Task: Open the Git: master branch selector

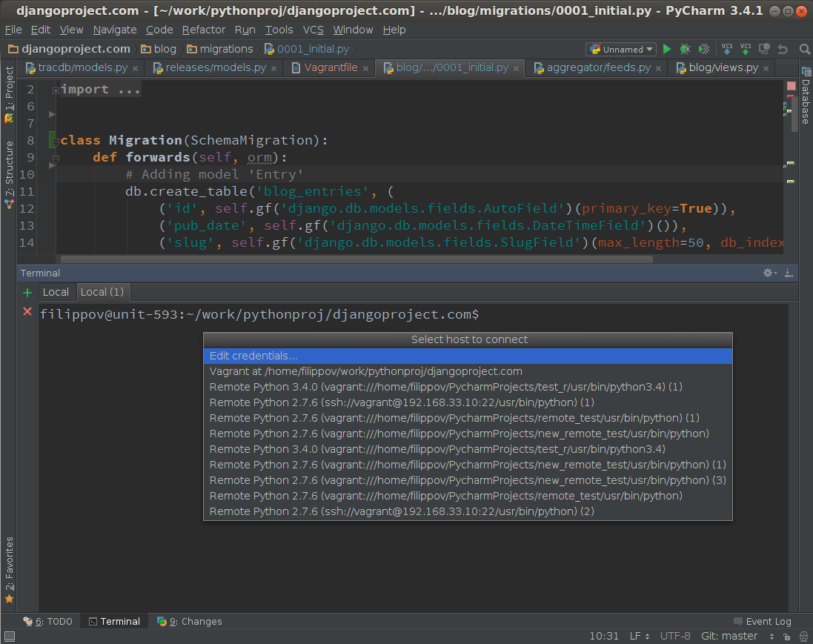Action: [729, 636]
